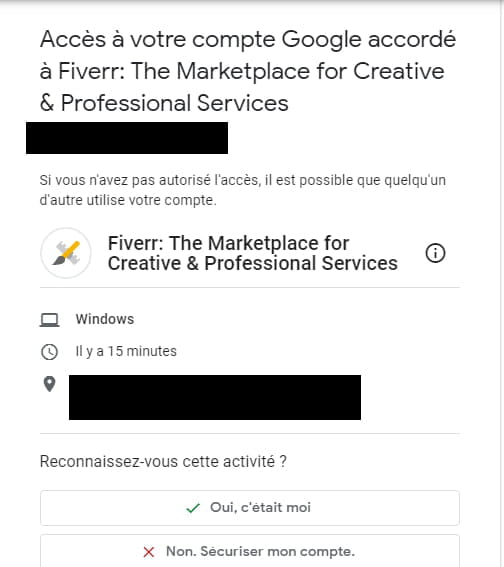
Task: Confirm with 'Oui, c'était moi' button
Action: 250,508
